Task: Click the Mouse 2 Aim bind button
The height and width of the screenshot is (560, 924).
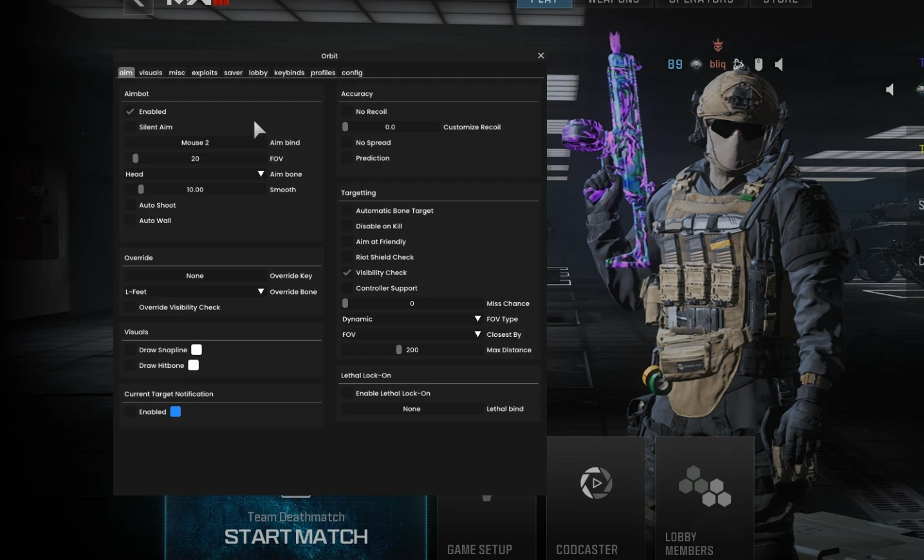Action: pyautogui.click(x=195, y=143)
